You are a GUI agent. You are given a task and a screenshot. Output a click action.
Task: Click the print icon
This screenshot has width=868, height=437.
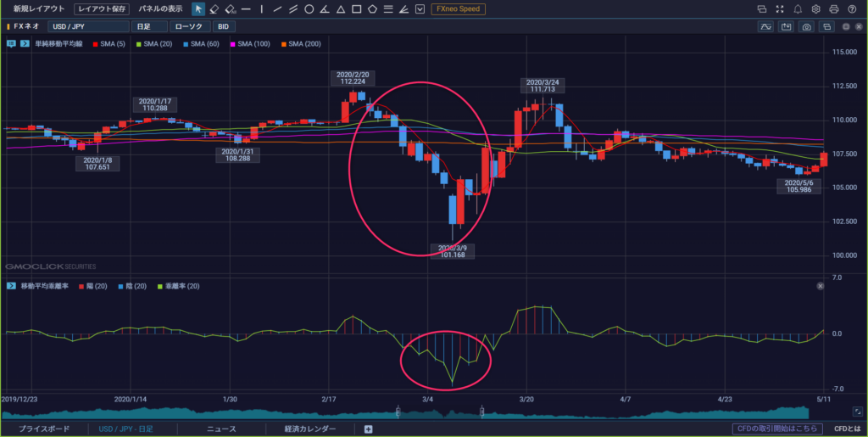834,8
